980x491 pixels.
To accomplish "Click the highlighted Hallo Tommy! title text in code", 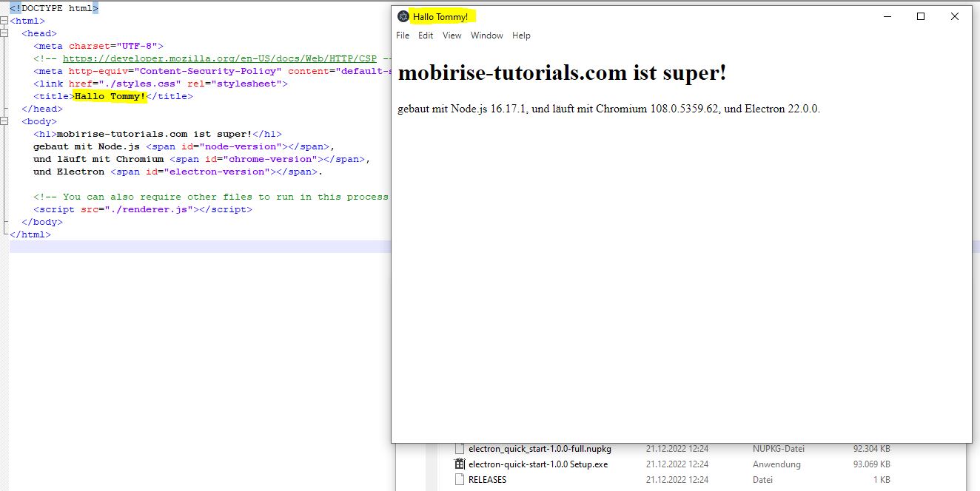I will (x=110, y=96).
